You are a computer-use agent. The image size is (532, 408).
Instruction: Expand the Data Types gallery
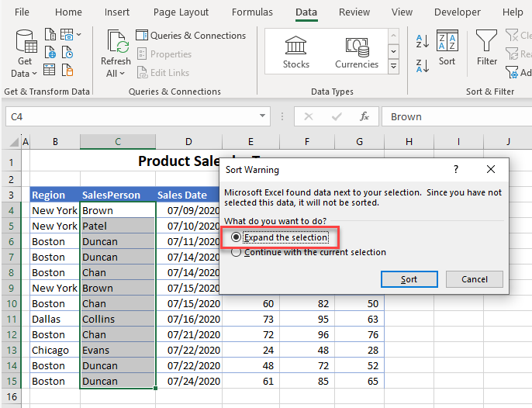[393, 67]
